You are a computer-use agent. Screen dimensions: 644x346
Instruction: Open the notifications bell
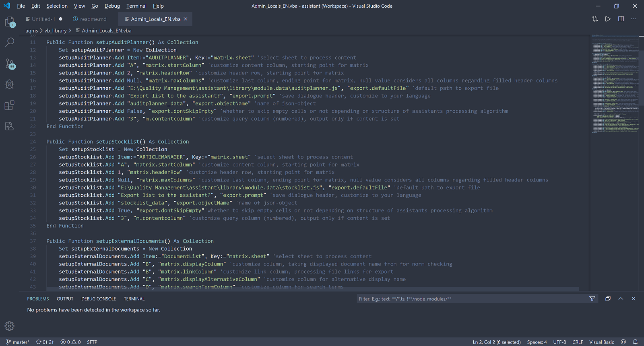pyautogui.click(x=635, y=342)
